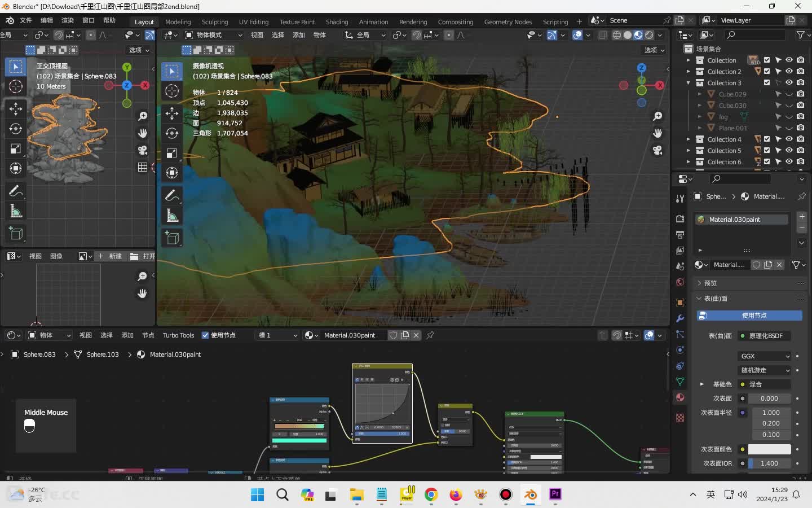
Task: Open the Texture properties tab (checker)
Action: [680, 418]
